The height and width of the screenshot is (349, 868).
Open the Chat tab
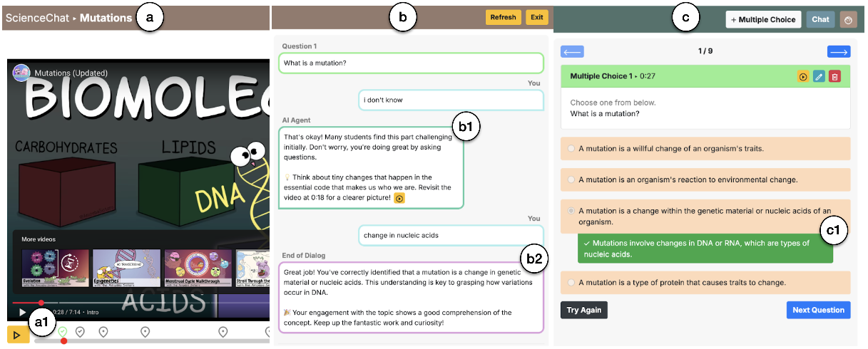pos(820,20)
